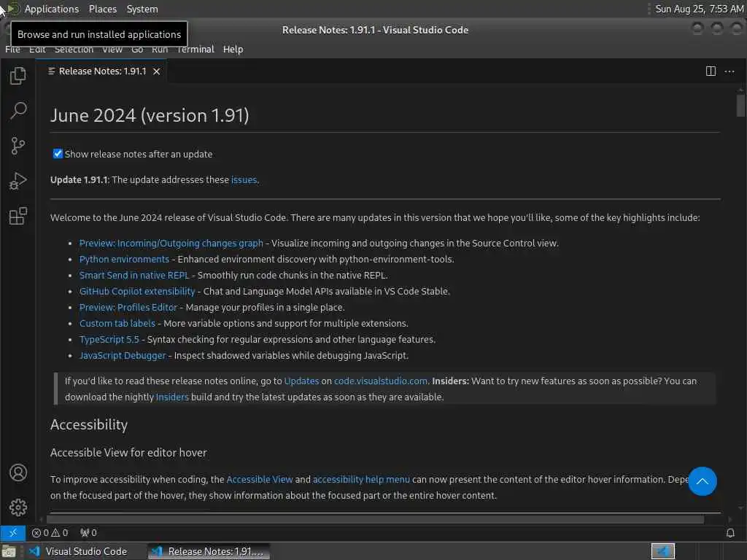Image resolution: width=747 pixels, height=560 pixels.
Task: Click the horizontal scrollbar at the bottom
Action: tap(376, 519)
